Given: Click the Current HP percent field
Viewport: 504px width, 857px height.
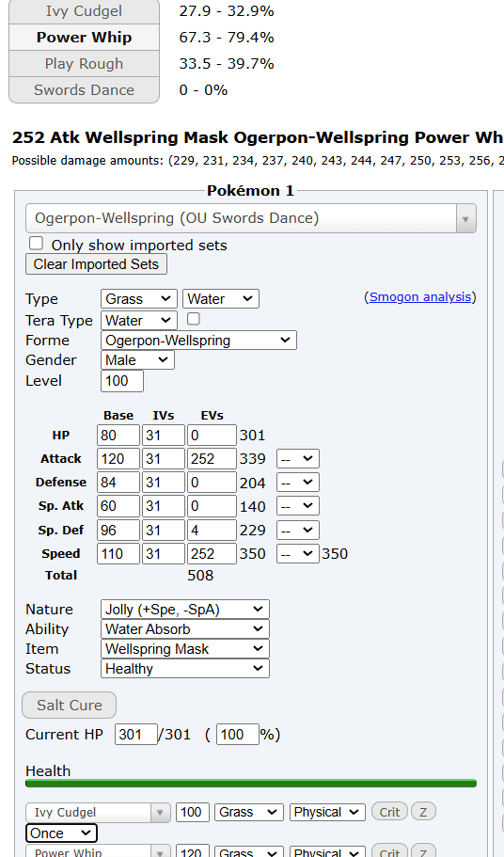Looking at the screenshot, I should point(238,734).
